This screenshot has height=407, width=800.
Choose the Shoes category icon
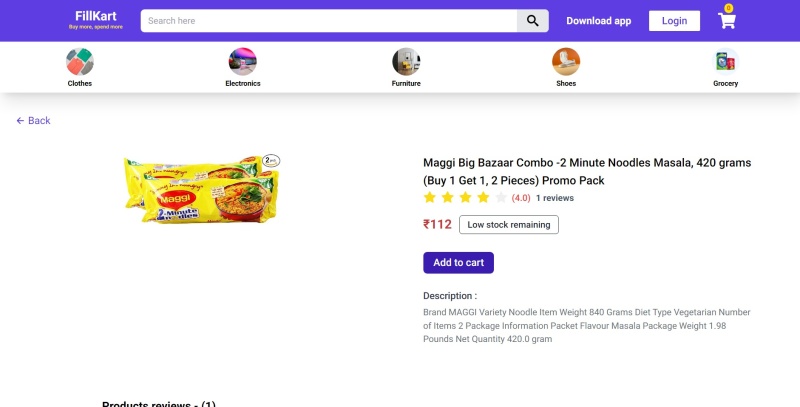pyautogui.click(x=566, y=62)
